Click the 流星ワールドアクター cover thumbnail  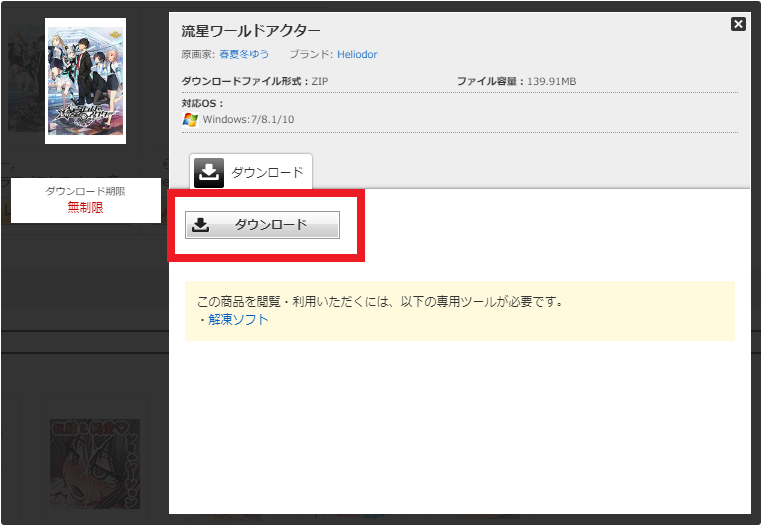[x=86, y=81]
